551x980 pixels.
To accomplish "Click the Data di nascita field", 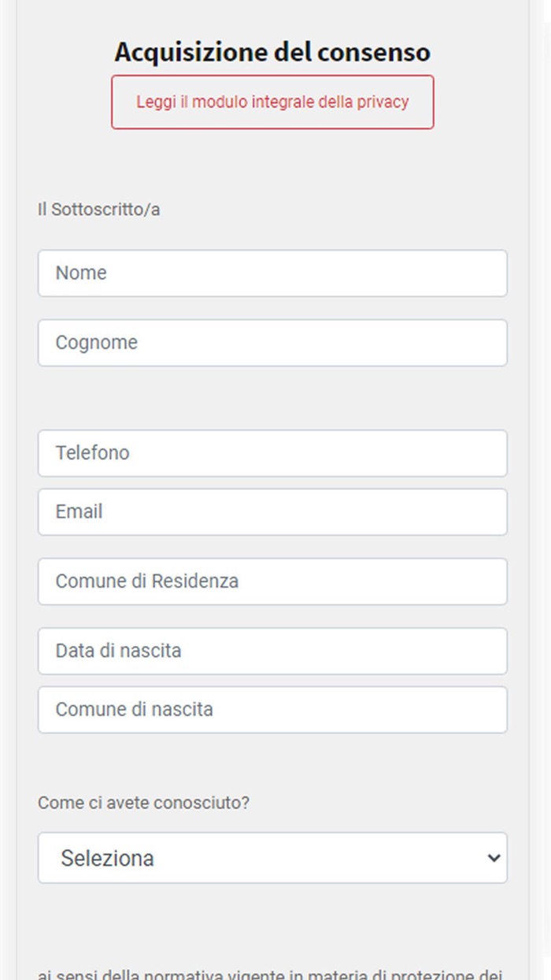I will pyautogui.click(x=272, y=651).
